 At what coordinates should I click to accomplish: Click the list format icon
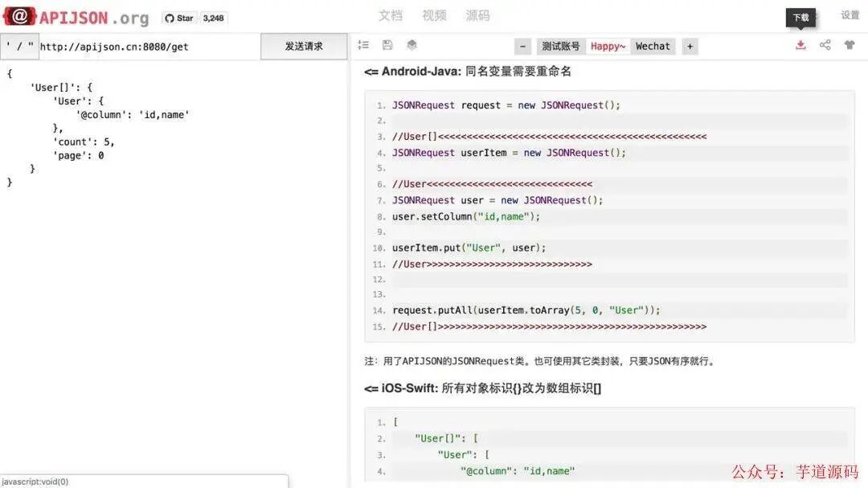[363, 45]
